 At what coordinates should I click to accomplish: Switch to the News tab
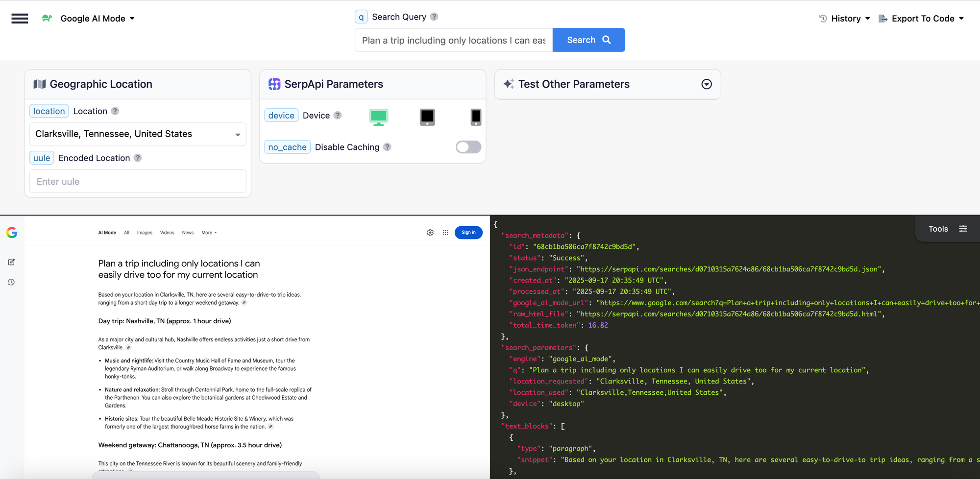pyautogui.click(x=188, y=233)
